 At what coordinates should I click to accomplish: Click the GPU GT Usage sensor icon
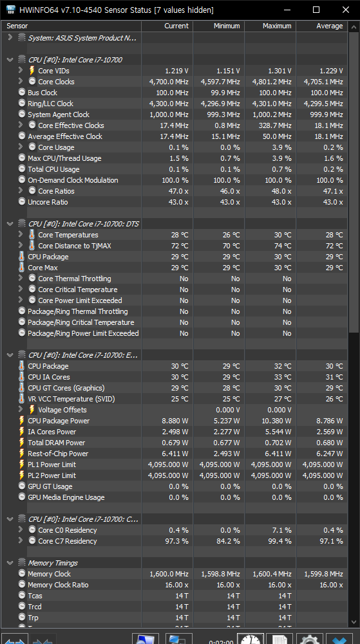tap(22, 486)
